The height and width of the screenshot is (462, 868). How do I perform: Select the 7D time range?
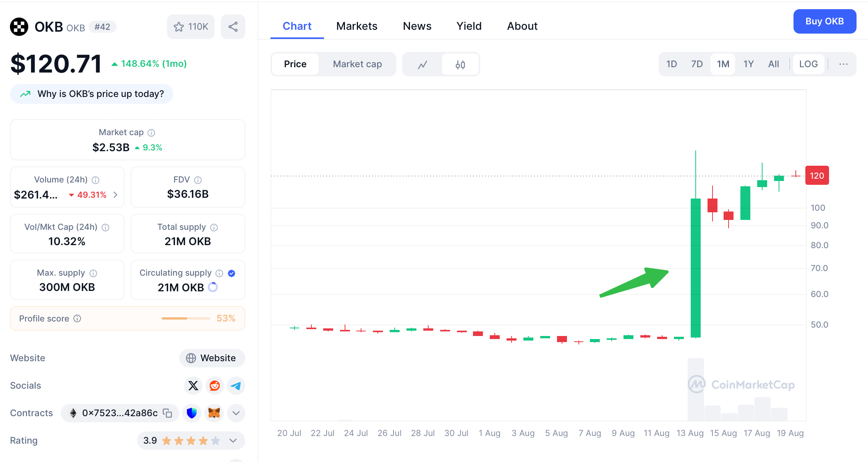coord(697,64)
